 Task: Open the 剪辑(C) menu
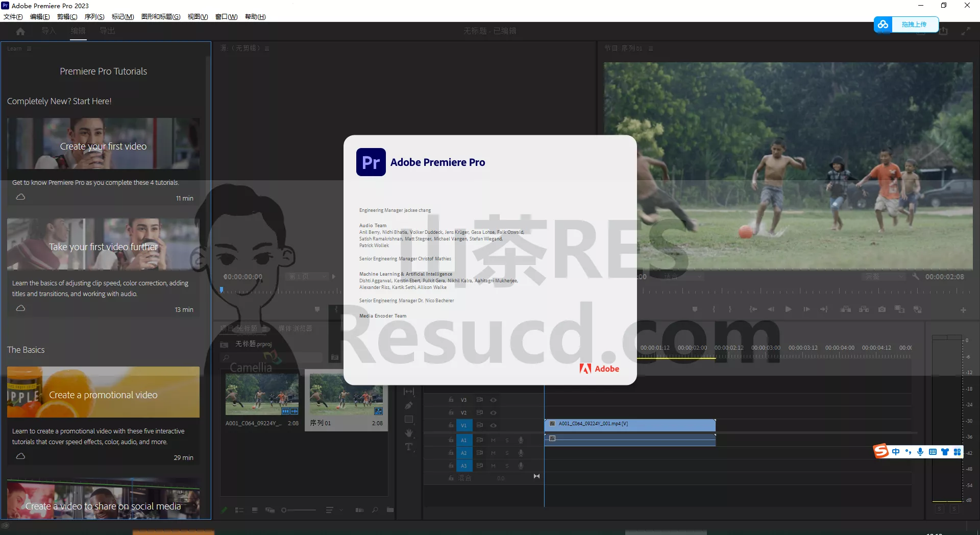pos(67,16)
